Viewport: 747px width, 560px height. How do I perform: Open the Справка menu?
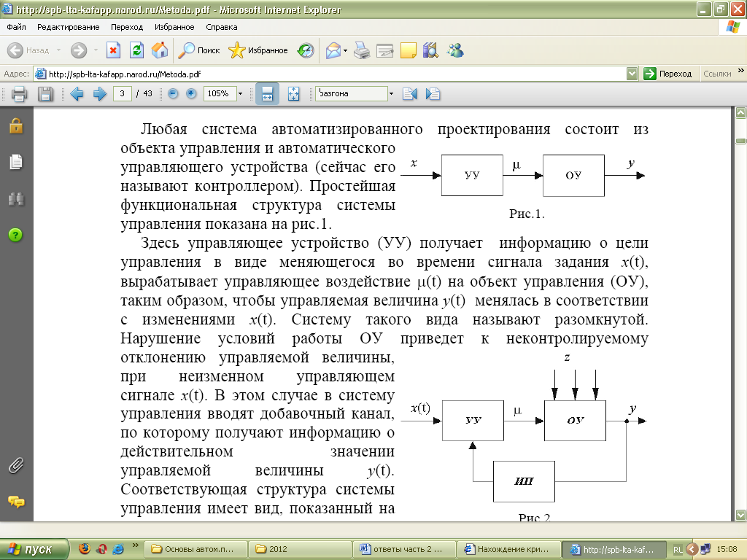coord(222,27)
